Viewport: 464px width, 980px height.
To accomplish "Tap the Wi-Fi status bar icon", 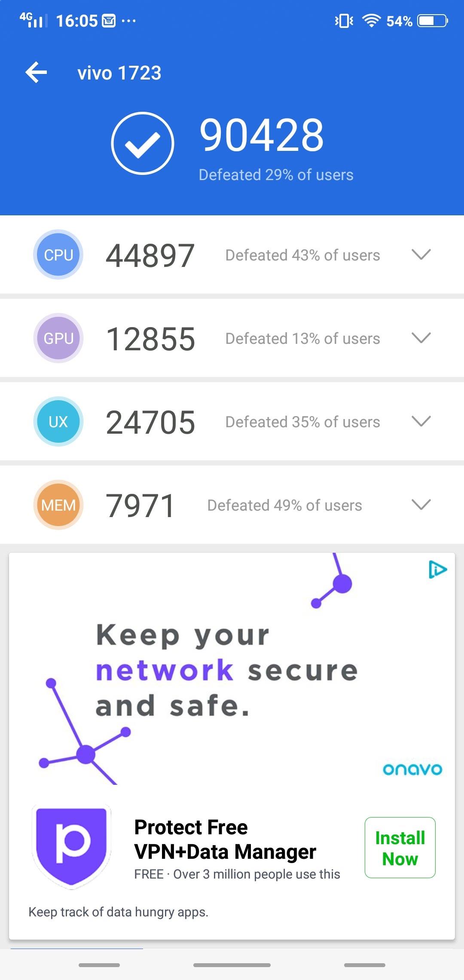I will click(371, 20).
